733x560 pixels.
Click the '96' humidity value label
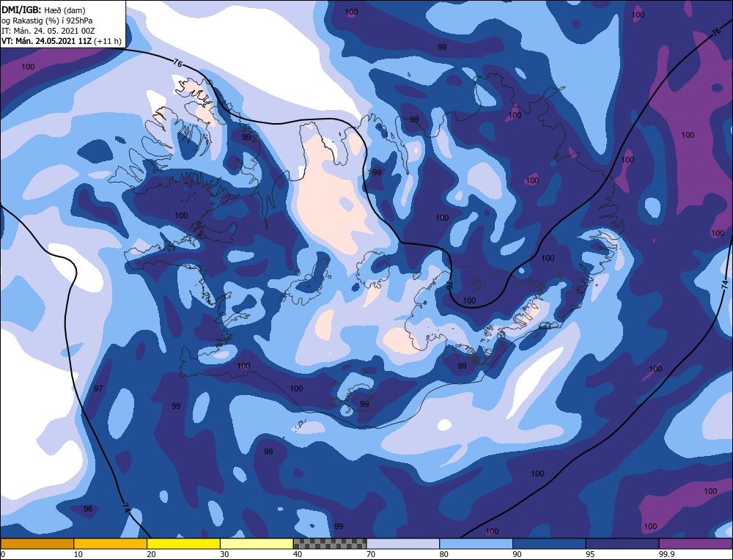point(88,509)
